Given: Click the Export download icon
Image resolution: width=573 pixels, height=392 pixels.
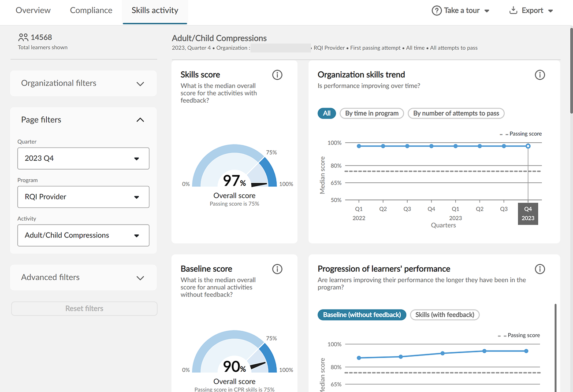Looking at the screenshot, I should point(513,11).
